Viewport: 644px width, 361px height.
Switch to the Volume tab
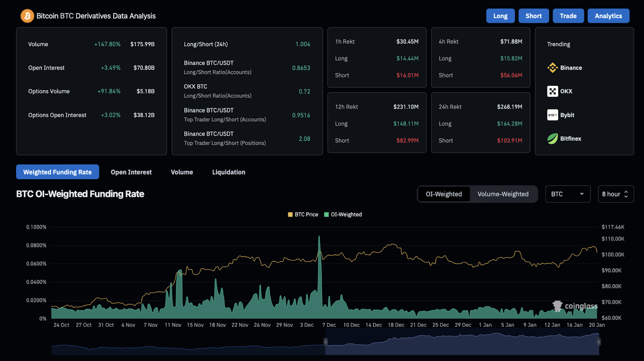182,172
